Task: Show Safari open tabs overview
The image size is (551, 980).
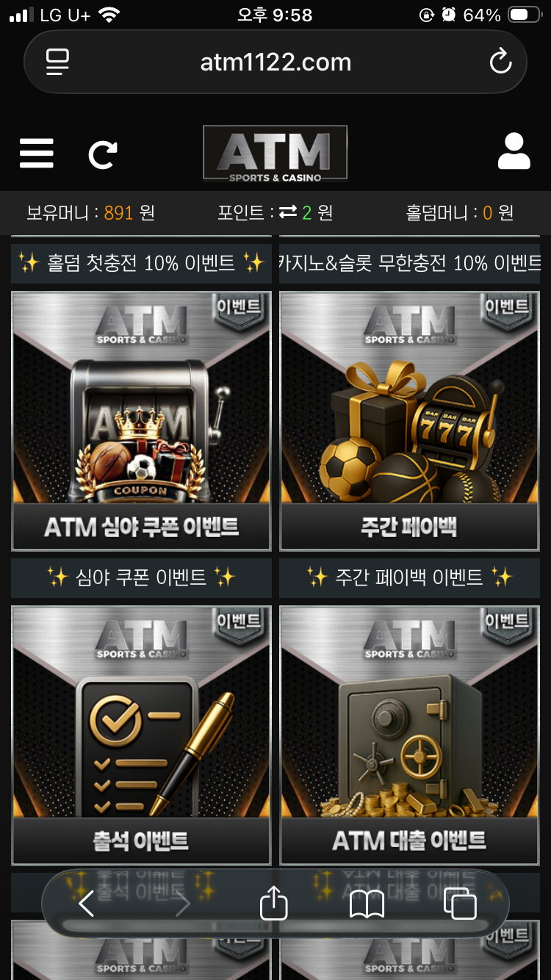Action: tap(461, 904)
